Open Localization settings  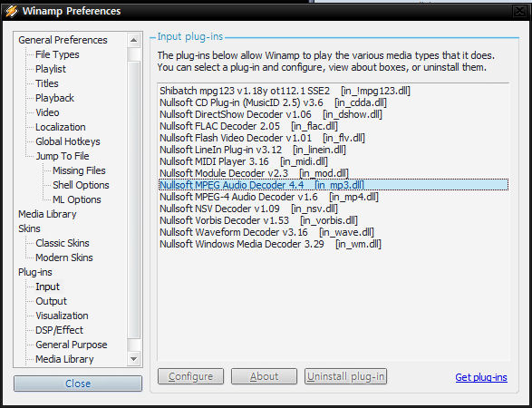61,127
